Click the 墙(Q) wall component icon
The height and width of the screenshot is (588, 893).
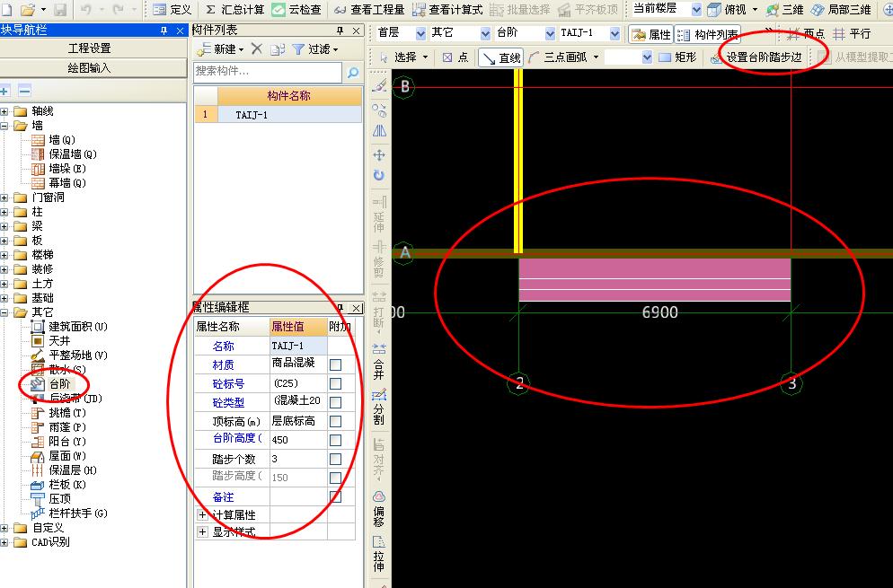(38, 140)
